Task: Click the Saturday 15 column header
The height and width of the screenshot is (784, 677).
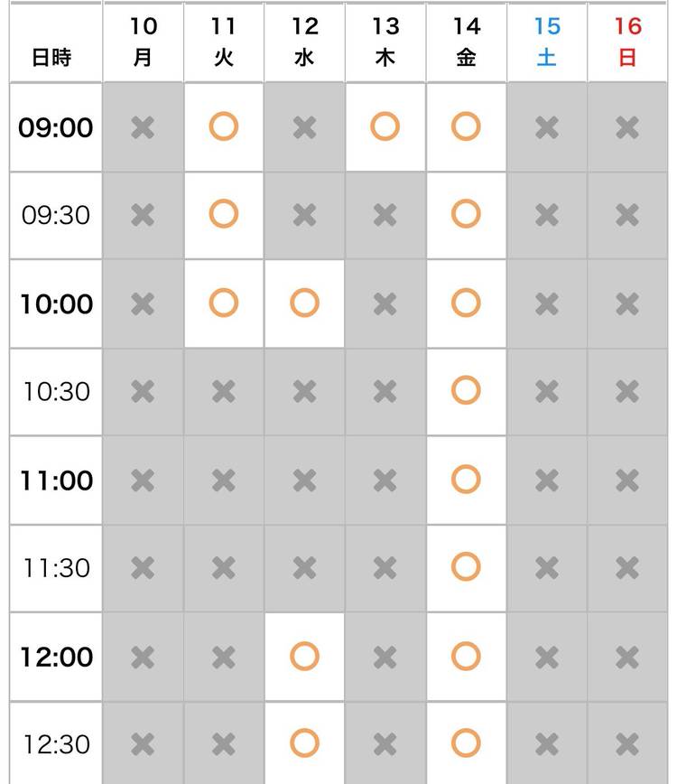Action: coord(547,42)
